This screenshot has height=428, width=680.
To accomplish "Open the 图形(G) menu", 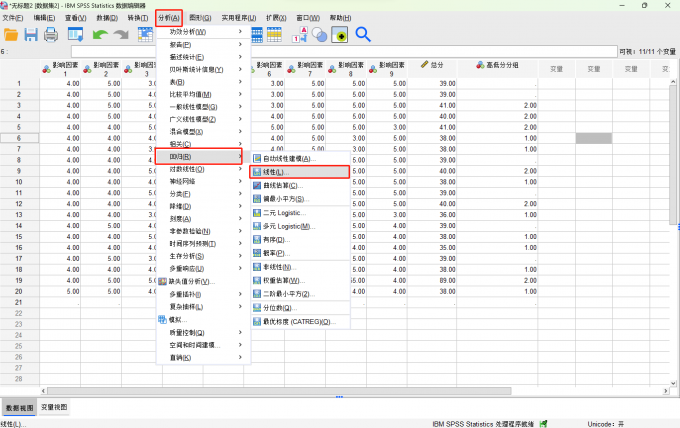I will (200, 18).
